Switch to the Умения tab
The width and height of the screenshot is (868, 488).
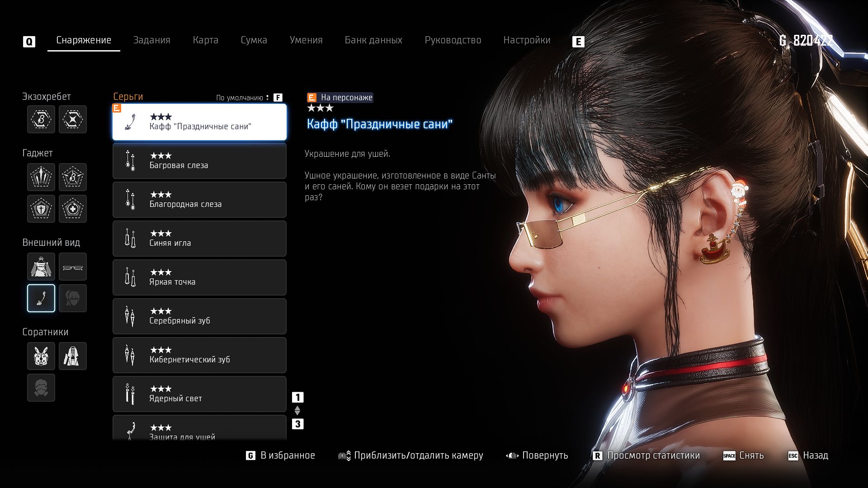tap(306, 40)
